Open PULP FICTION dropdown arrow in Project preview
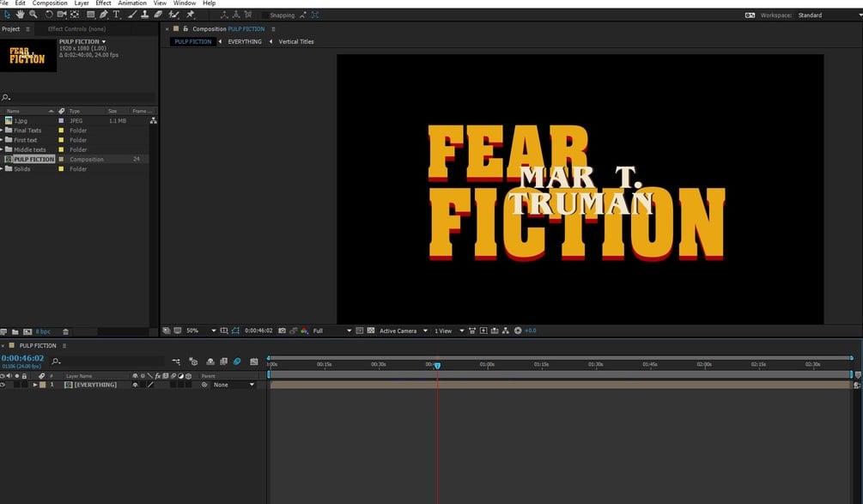This screenshot has height=504, width=863. (103, 42)
